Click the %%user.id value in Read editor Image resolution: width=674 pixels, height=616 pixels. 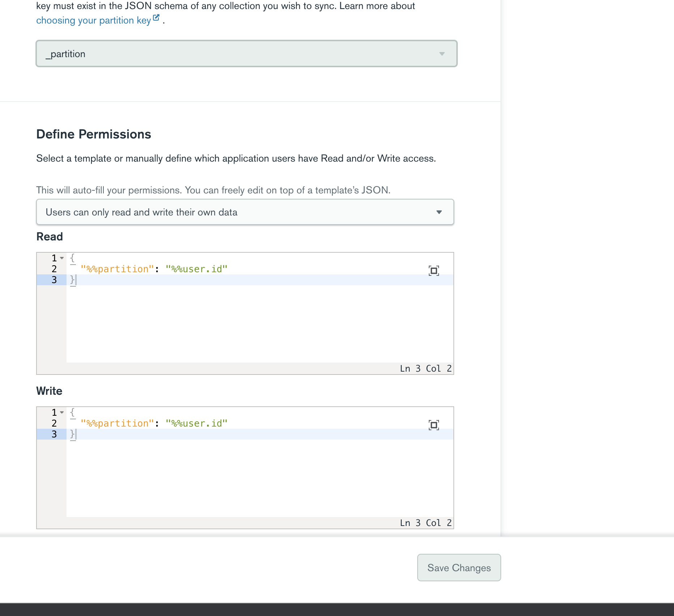tap(196, 269)
